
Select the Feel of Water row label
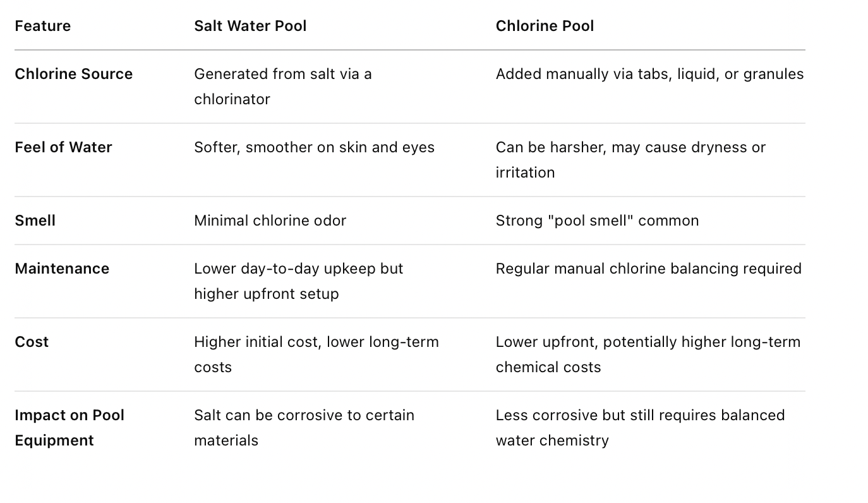coord(63,147)
